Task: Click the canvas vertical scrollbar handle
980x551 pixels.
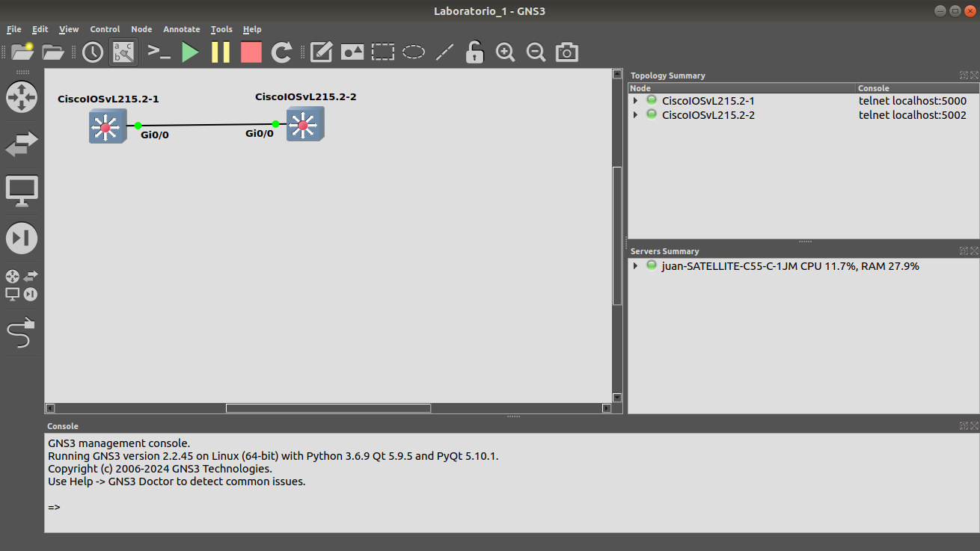Action: point(617,236)
